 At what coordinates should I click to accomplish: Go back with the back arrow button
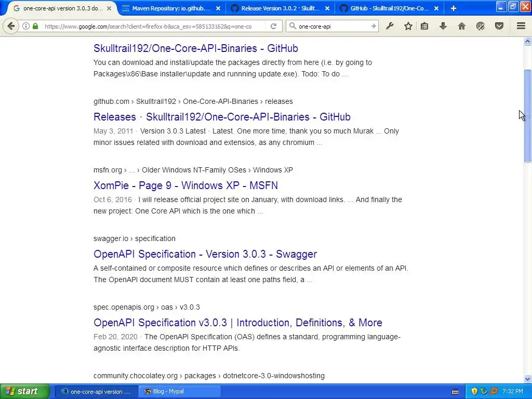click(11, 26)
